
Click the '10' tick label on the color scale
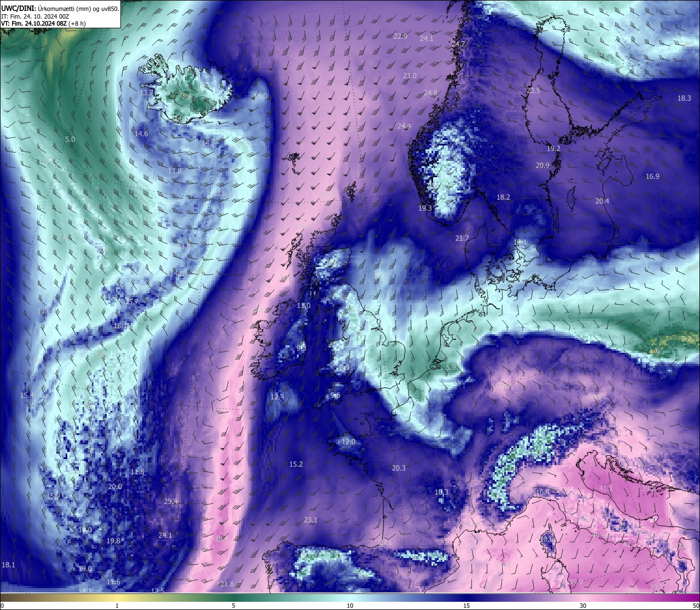[350, 606]
